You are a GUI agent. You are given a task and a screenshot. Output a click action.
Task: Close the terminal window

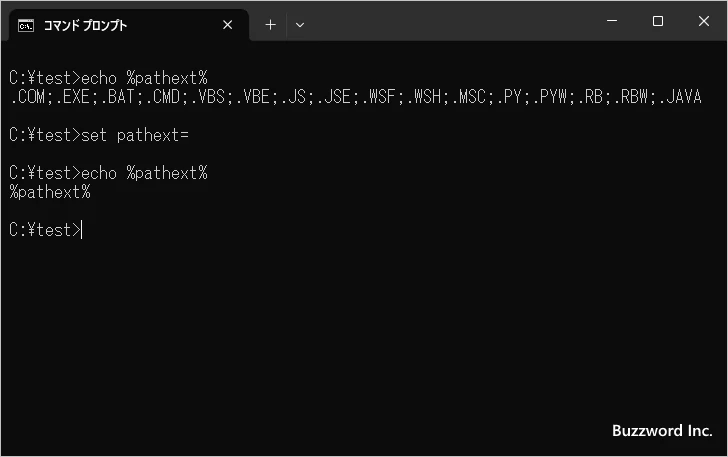704,21
